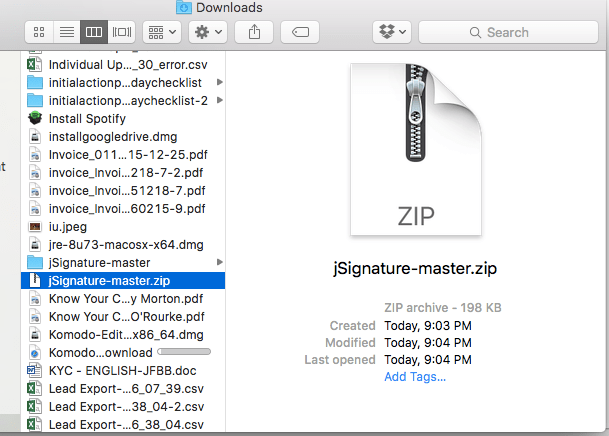Click icon of Know Your C...y Morton.pdf

[35, 299]
